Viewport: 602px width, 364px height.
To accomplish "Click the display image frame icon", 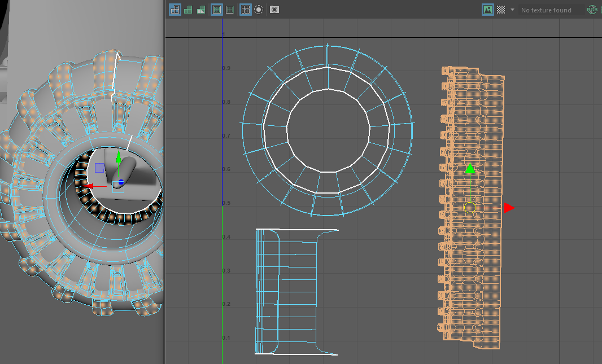I will click(216, 10).
